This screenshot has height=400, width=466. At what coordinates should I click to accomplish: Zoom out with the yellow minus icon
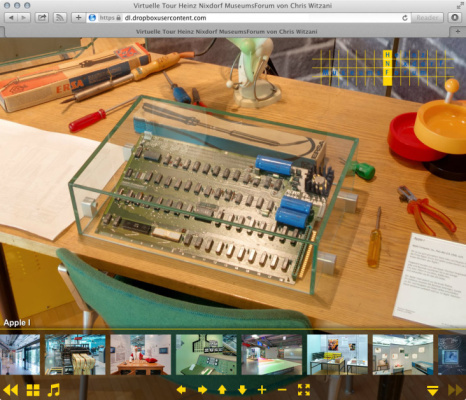(282, 390)
